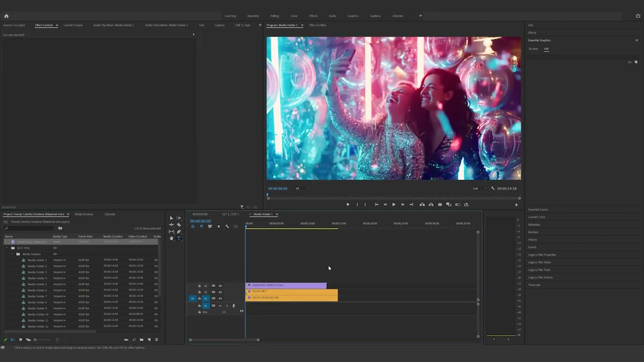This screenshot has height=362, width=644.
Task: Open Program Monitor settings wrench
Action: (x=493, y=189)
